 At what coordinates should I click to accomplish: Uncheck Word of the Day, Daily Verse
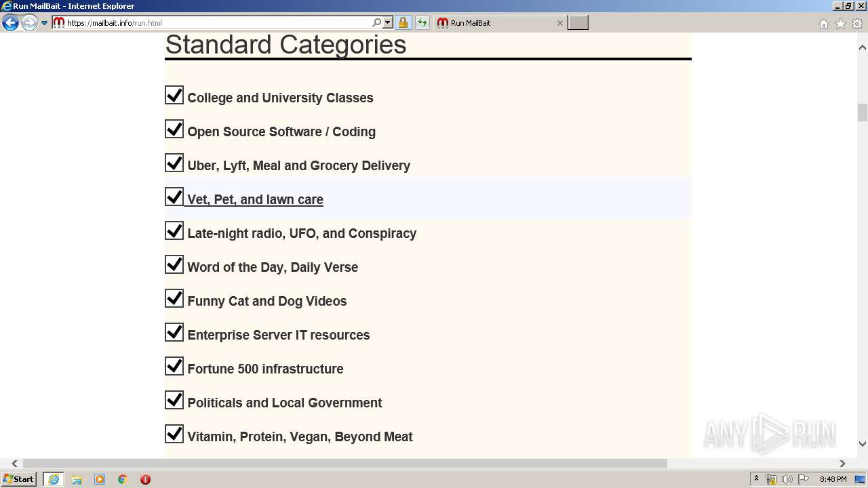[x=174, y=264]
